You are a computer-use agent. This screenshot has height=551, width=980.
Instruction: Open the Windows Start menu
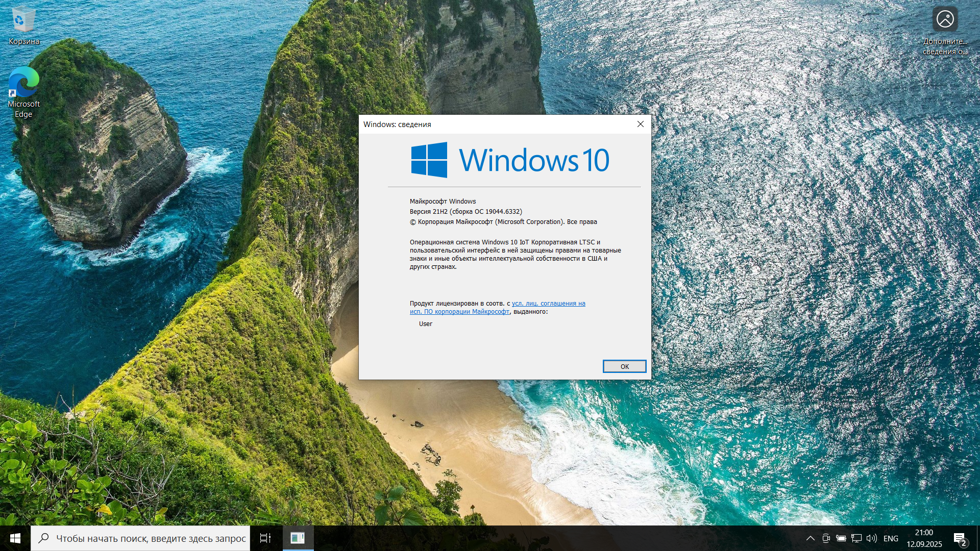tap(15, 538)
